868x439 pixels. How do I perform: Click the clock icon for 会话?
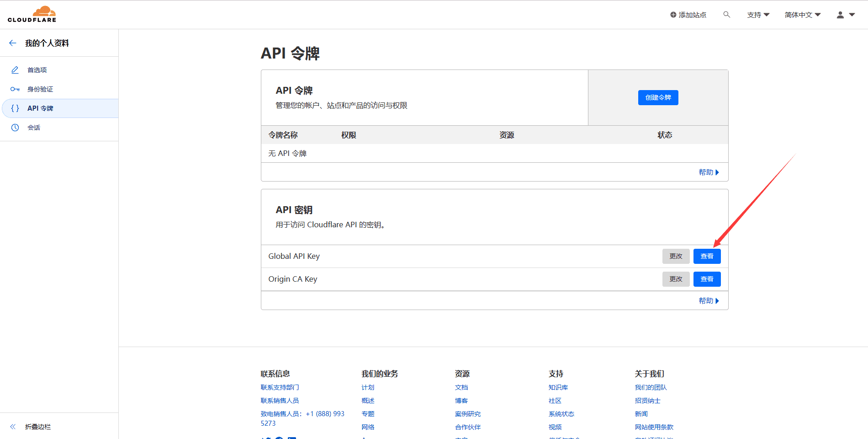pyautogui.click(x=15, y=128)
